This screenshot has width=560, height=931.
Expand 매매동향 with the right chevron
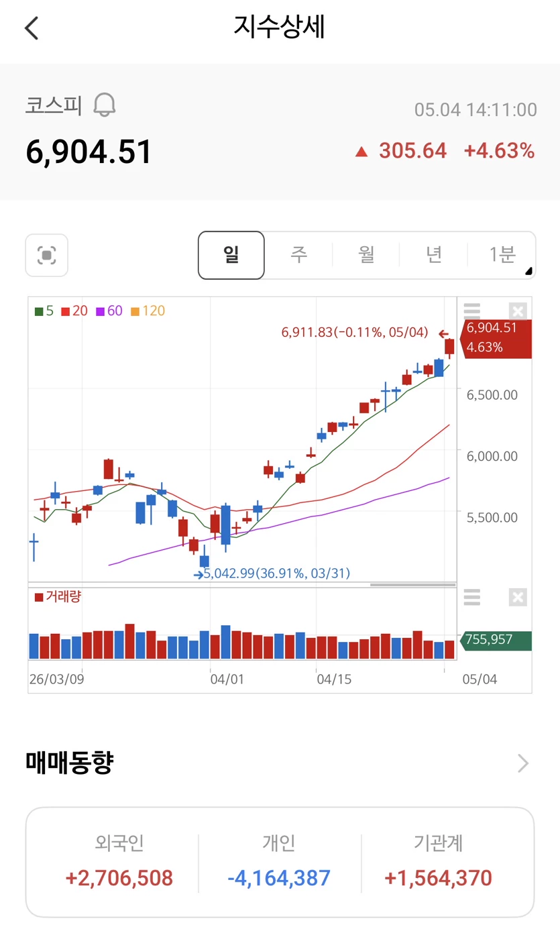coord(523,763)
